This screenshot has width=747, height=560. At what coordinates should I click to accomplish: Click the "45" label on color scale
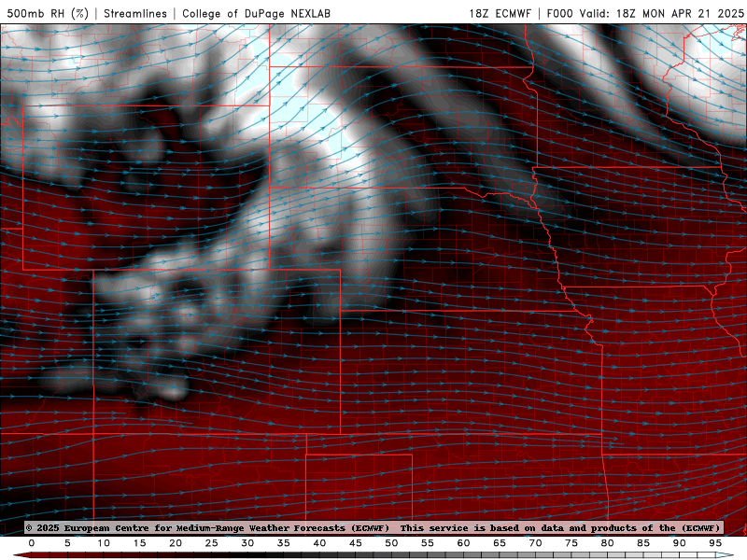[x=356, y=543]
